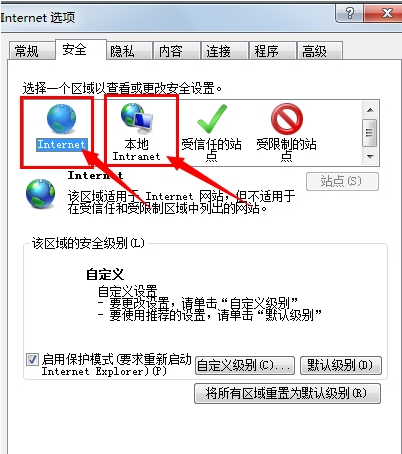The height and width of the screenshot is (454, 402).
Task: Click 将所有区域重置为默认级别(R) button
Action: [287, 394]
